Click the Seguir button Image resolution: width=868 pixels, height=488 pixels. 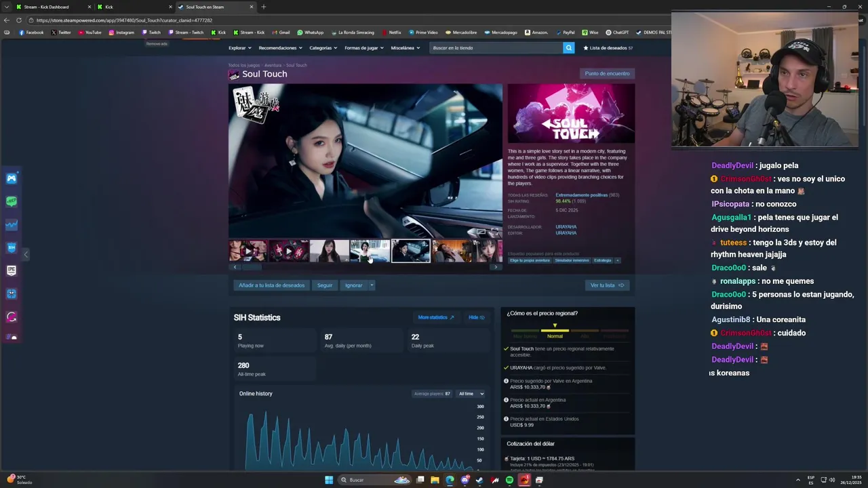point(325,285)
